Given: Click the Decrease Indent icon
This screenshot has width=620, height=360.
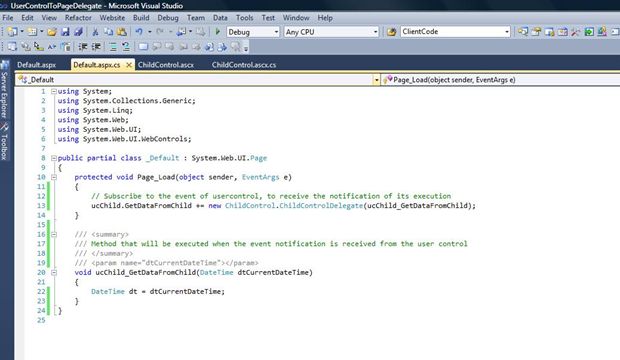Looking at the screenshot, I should coord(83,47).
